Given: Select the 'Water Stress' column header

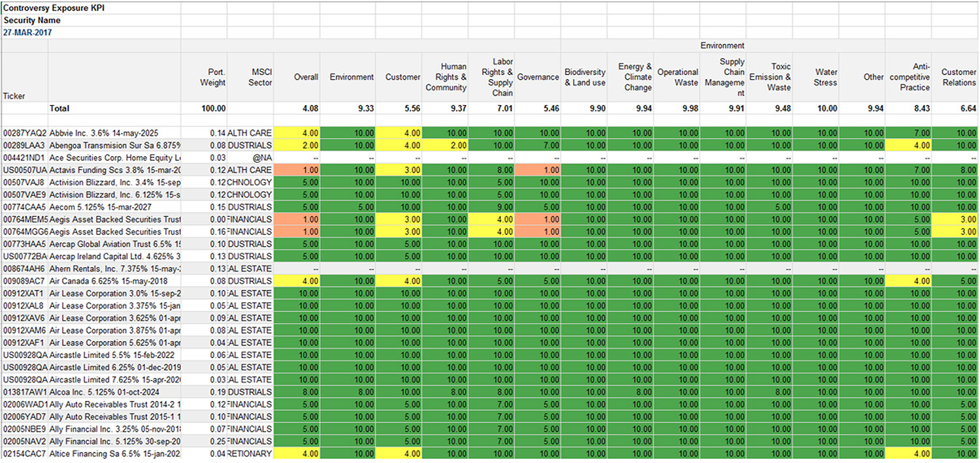Looking at the screenshot, I should (826, 77).
